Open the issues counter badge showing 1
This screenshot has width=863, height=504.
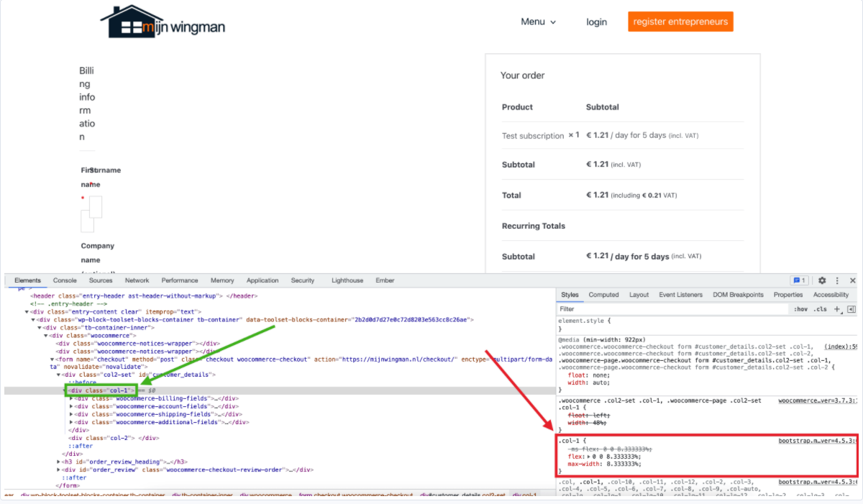799,280
